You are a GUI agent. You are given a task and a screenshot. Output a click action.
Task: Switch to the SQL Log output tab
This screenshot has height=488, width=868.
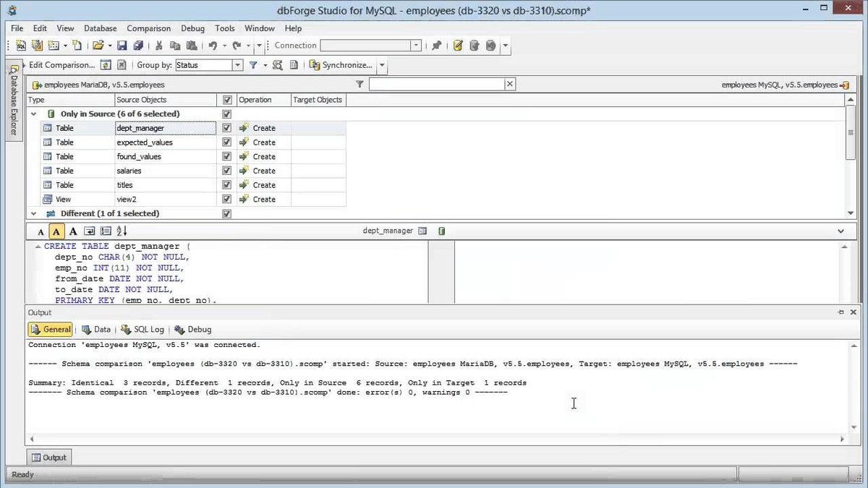pos(142,329)
